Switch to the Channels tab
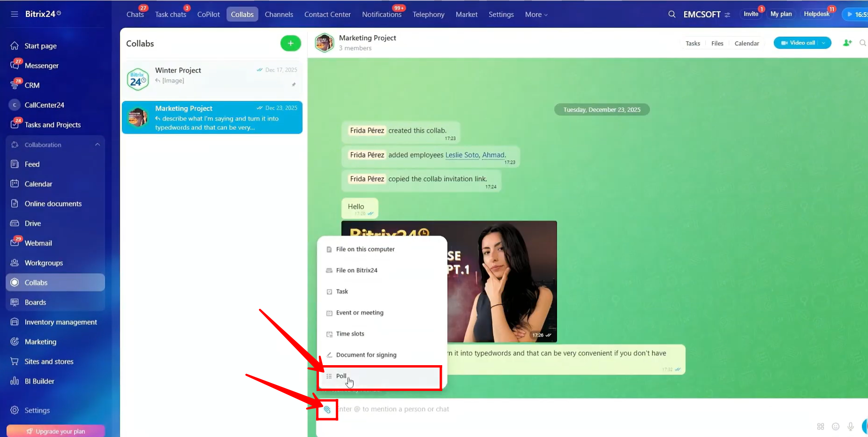The image size is (868, 437). point(279,15)
